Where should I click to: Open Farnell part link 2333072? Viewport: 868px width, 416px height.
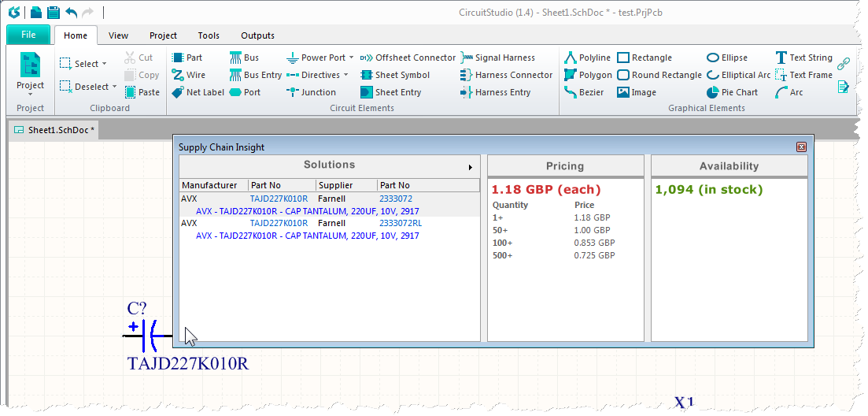click(395, 199)
